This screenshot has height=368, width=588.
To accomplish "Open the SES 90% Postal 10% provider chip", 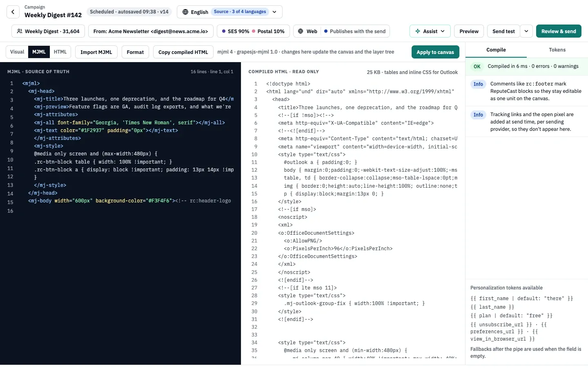I will (x=253, y=31).
